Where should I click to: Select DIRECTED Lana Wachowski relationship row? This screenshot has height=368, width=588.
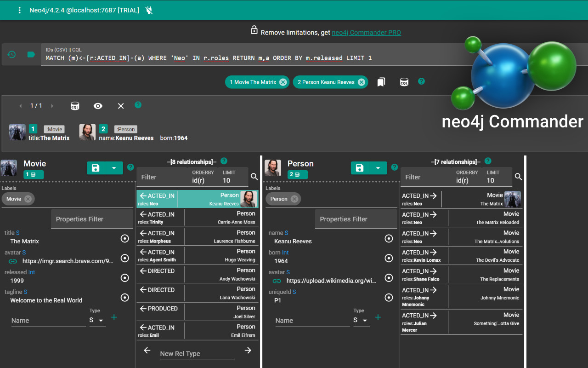tap(198, 293)
